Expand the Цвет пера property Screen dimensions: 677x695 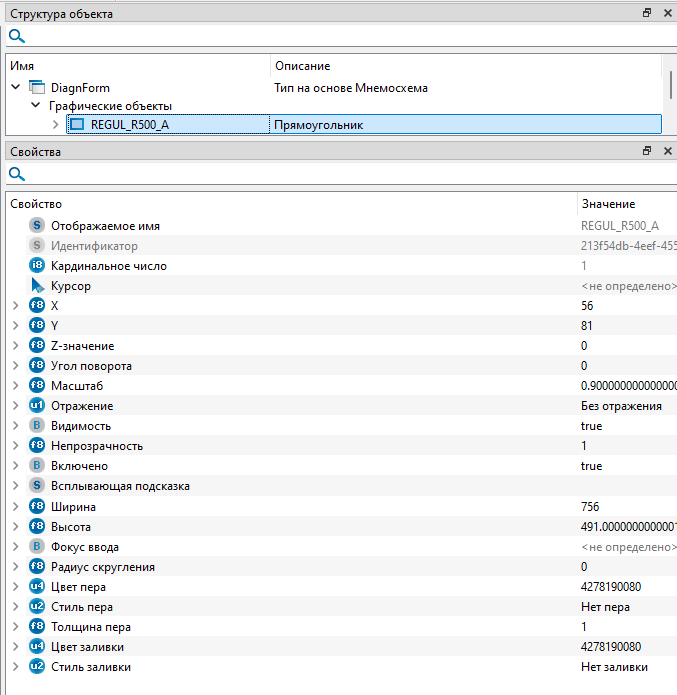15,587
